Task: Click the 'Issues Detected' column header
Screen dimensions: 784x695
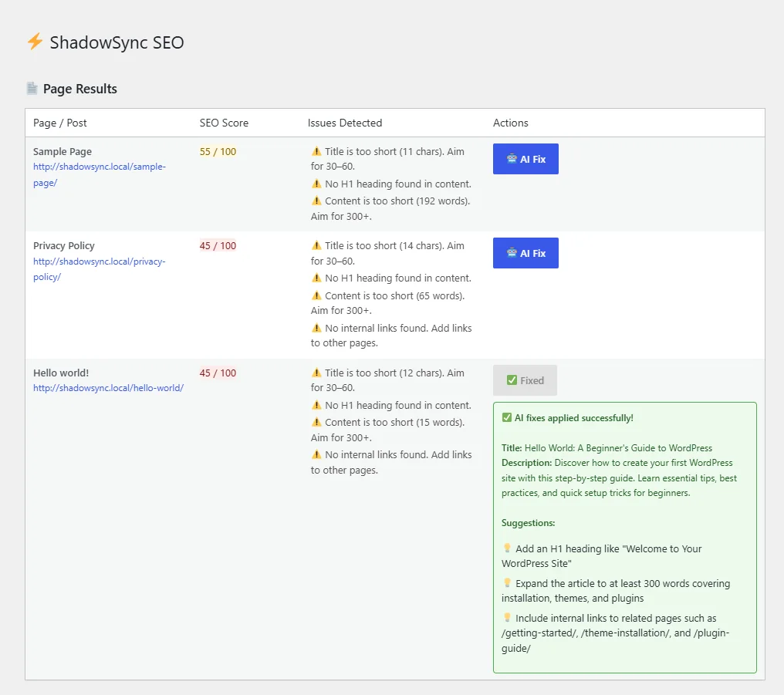Action: coord(344,123)
